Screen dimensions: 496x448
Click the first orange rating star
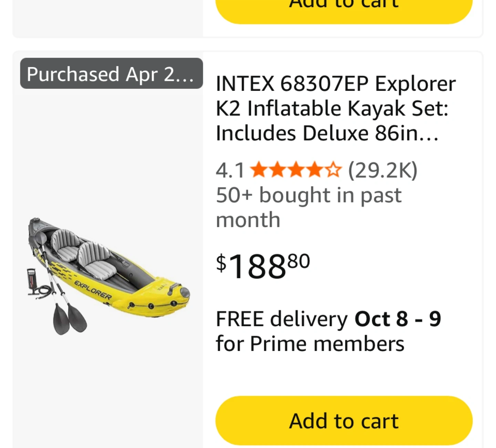point(259,170)
